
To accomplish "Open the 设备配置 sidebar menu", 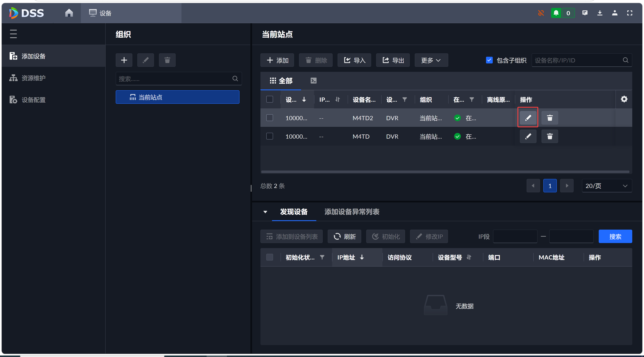I will (x=53, y=100).
